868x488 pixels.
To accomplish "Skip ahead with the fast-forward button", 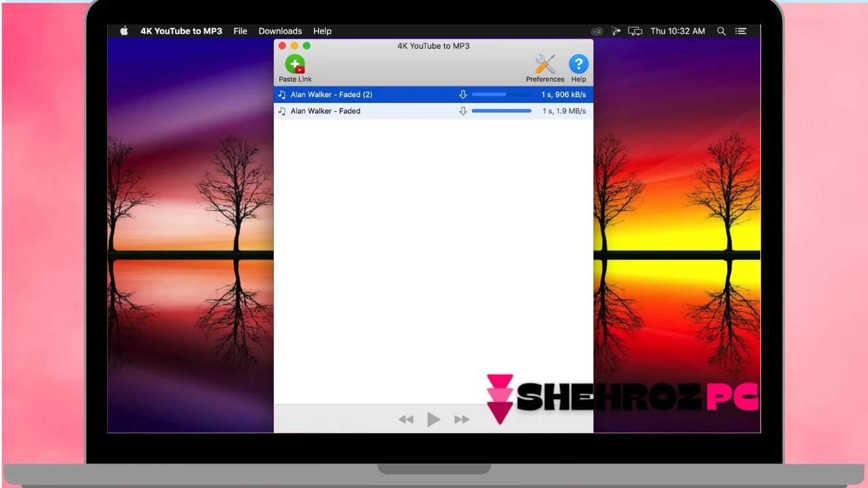I will click(462, 420).
